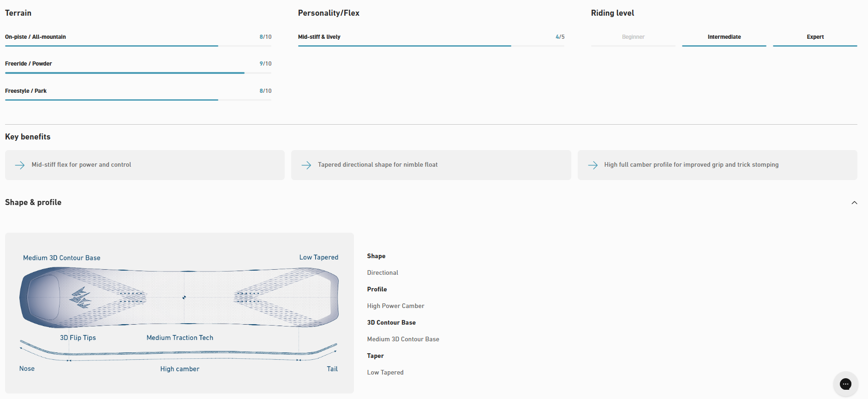
Task: Click the High full camber profile card
Action: tap(717, 165)
